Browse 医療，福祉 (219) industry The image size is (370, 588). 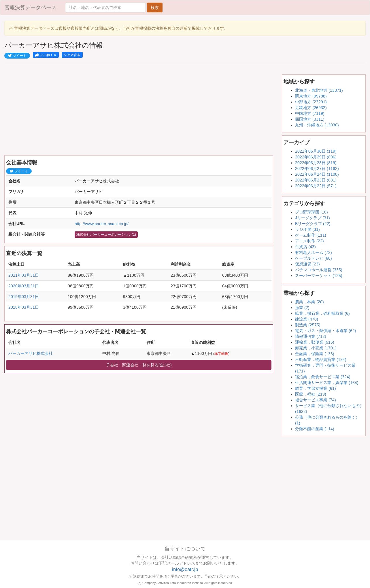point(310,394)
